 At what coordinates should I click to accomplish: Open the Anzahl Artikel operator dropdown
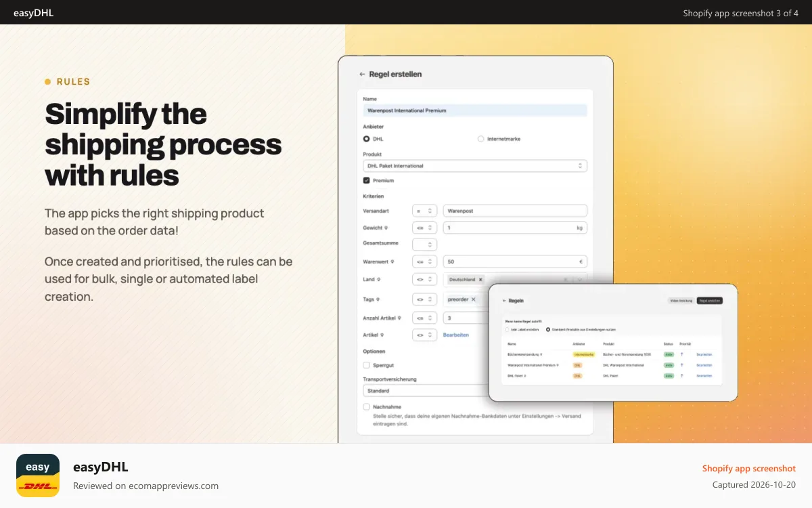[x=424, y=318]
